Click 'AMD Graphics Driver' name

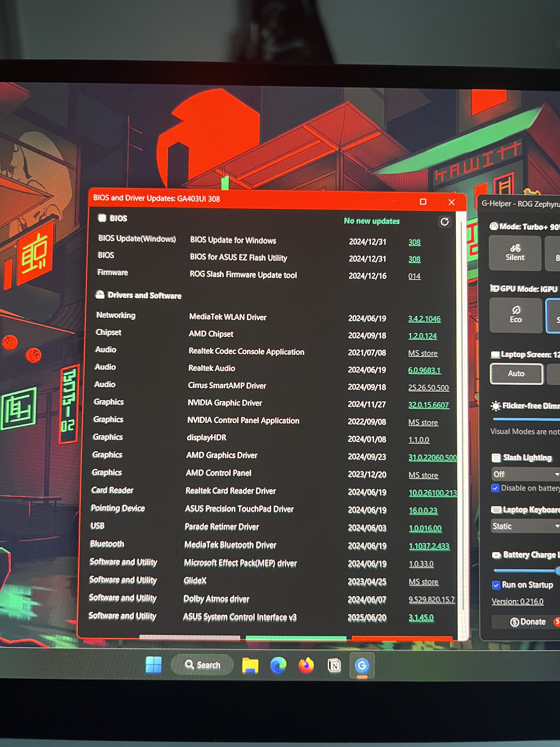[222, 455]
